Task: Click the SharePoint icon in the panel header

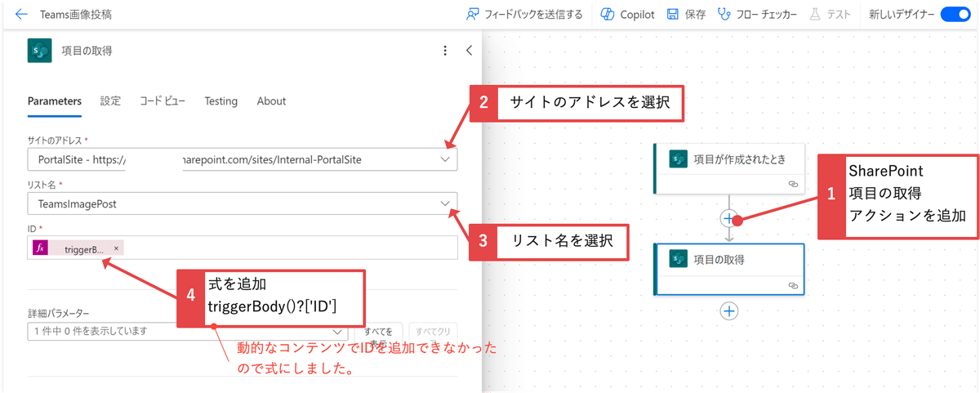Action: pyautogui.click(x=40, y=51)
